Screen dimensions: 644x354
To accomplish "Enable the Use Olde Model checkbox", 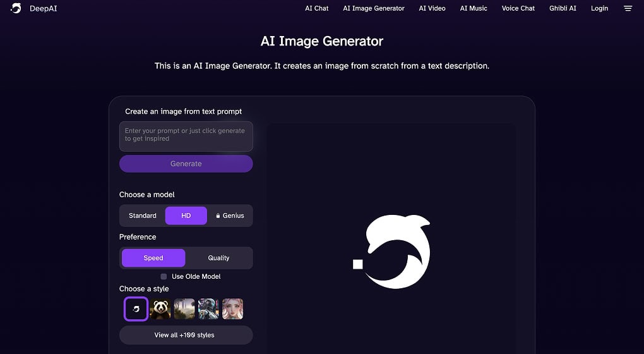I will click(164, 276).
